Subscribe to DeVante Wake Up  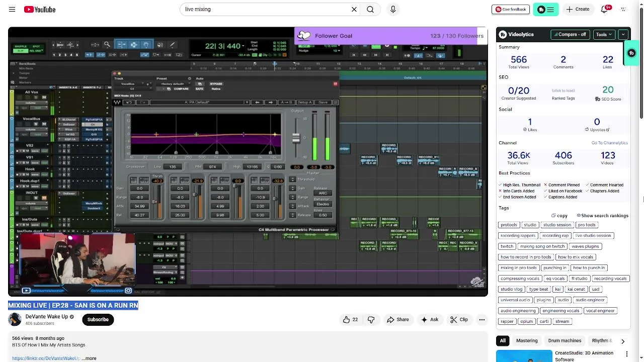click(98, 319)
